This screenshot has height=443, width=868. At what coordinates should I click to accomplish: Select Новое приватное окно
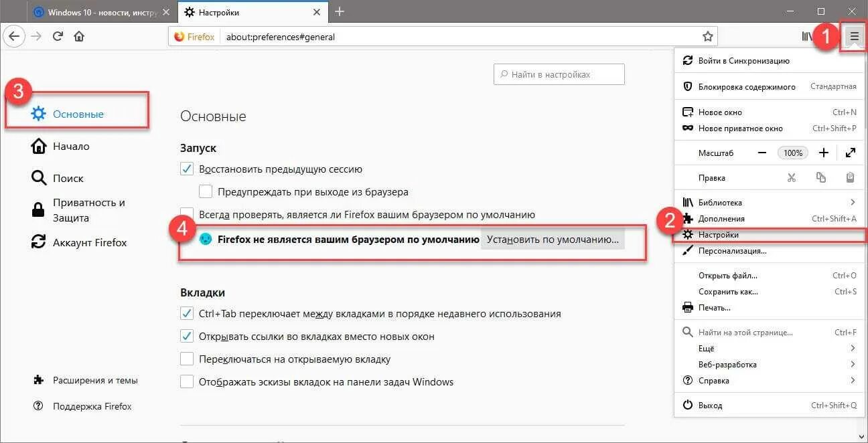[x=768, y=128]
